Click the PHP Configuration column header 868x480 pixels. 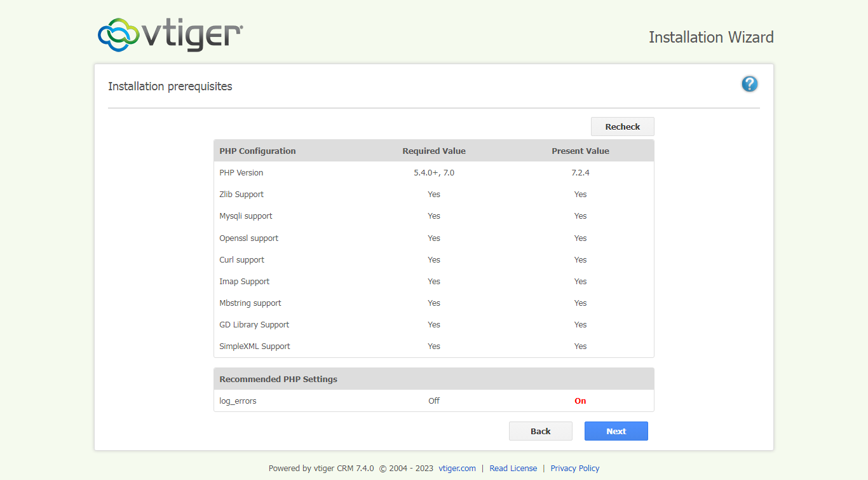[257, 151]
